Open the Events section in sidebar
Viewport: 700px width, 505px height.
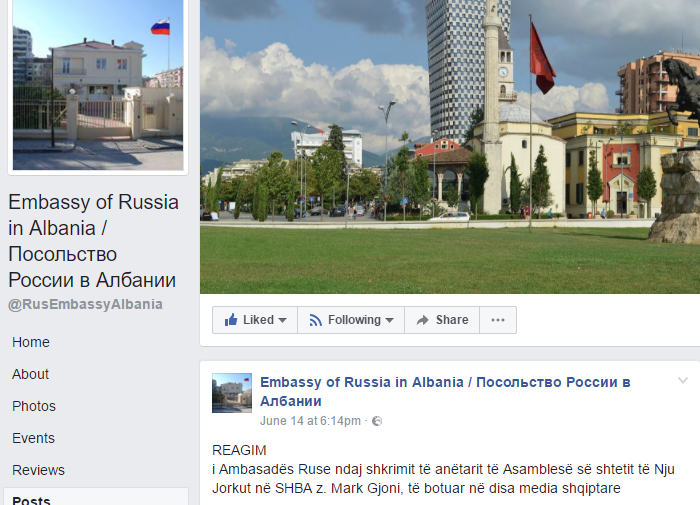click(x=33, y=438)
